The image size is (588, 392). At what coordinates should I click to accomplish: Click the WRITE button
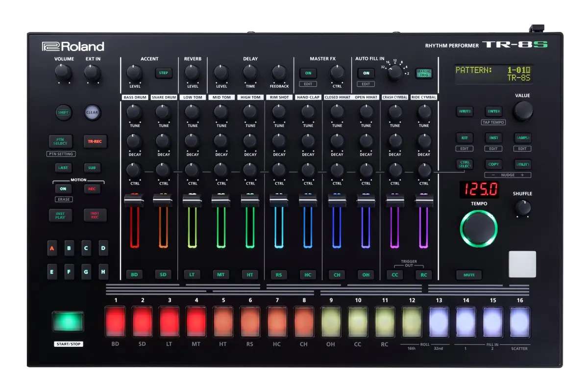click(x=465, y=111)
